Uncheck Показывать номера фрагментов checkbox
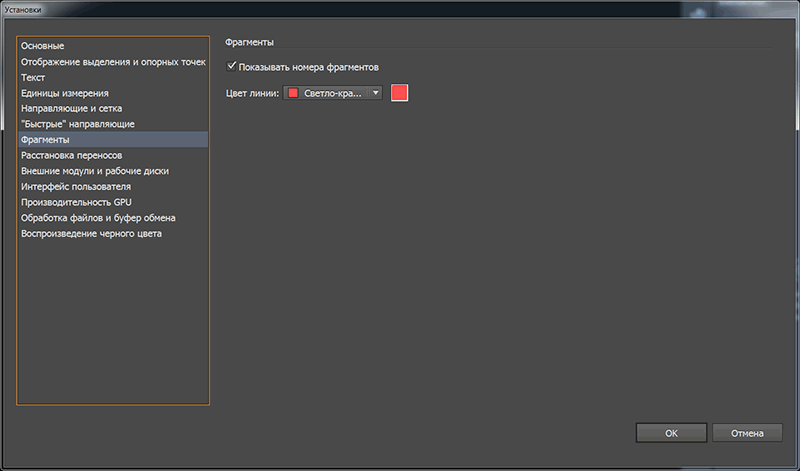This screenshot has height=471, width=800. click(x=232, y=67)
